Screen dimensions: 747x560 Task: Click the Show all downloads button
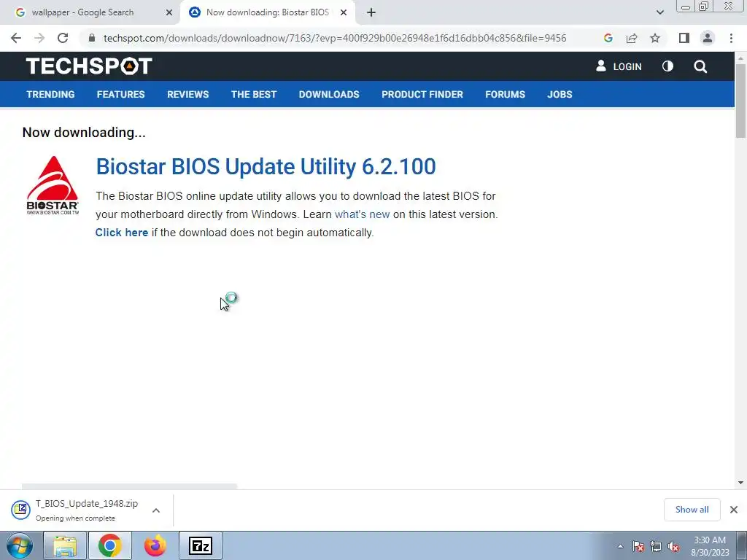(x=692, y=510)
